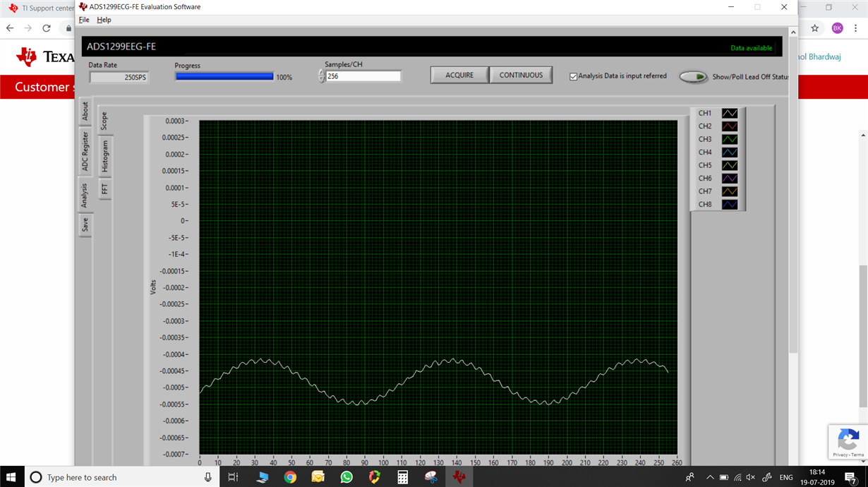Click the CH5 yellow plot legend icon

point(730,165)
